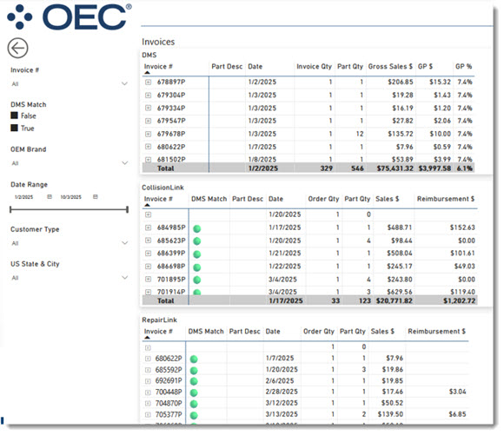The height and width of the screenshot is (435, 504).
Task: Click green DMS Match dot for 680622P in RepairLink
Action: click(194, 359)
